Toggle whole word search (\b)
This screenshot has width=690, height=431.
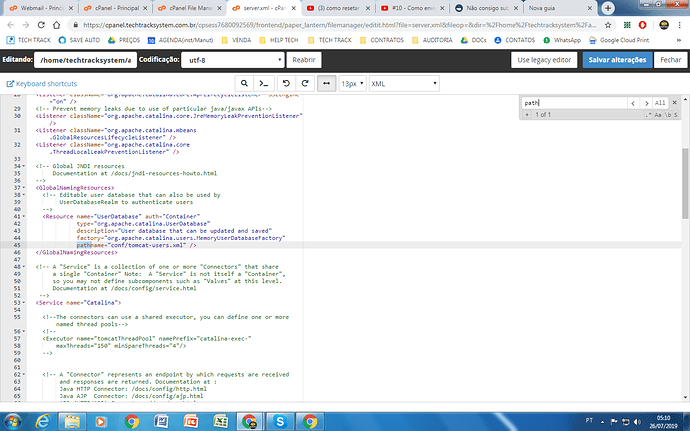tap(668, 115)
